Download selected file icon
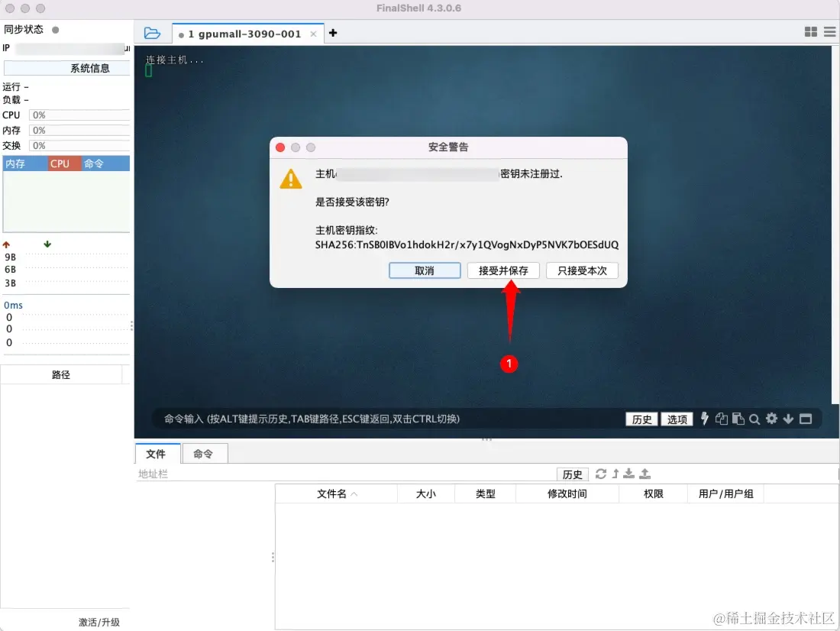Screen dimensions: 840x631 (629, 474)
